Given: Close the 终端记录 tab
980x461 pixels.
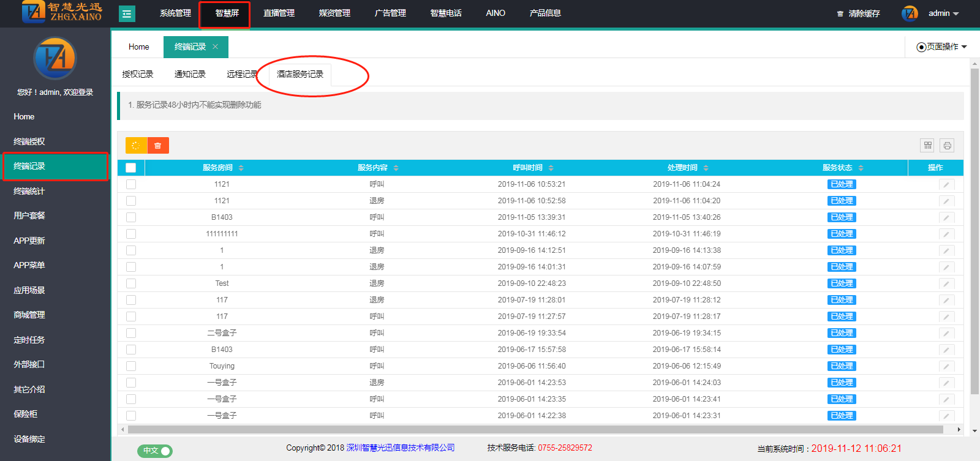Looking at the screenshot, I should point(216,47).
